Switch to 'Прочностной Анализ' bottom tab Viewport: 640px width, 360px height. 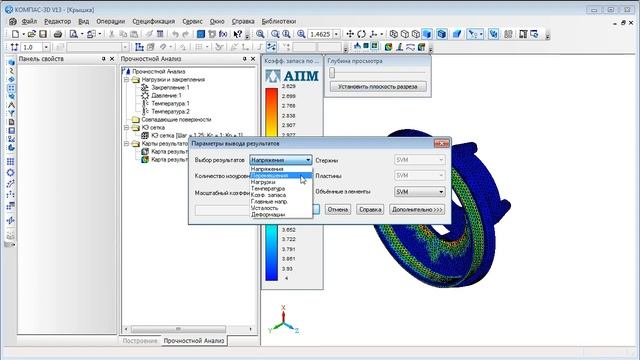click(x=194, y=341)
